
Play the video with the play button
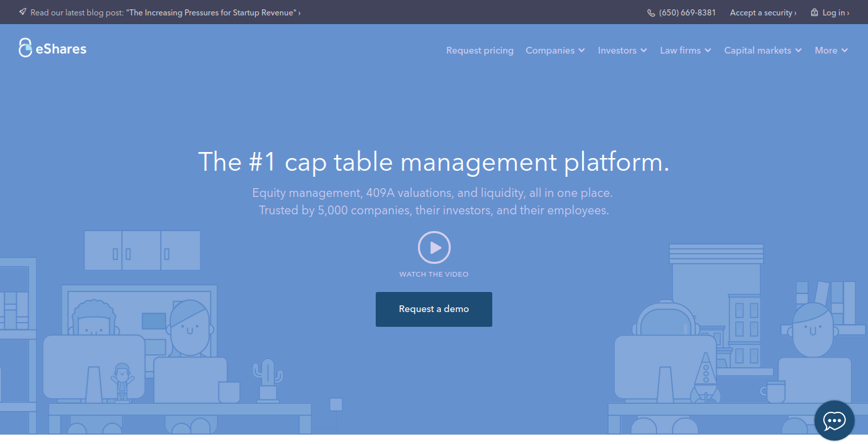(x=434, y=248)
